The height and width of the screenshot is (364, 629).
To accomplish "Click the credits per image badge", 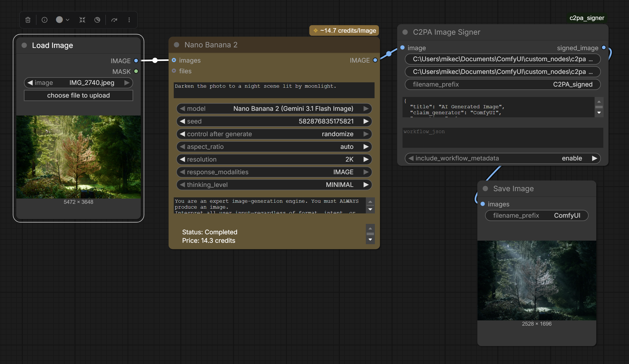I will [x=344, y=30].
